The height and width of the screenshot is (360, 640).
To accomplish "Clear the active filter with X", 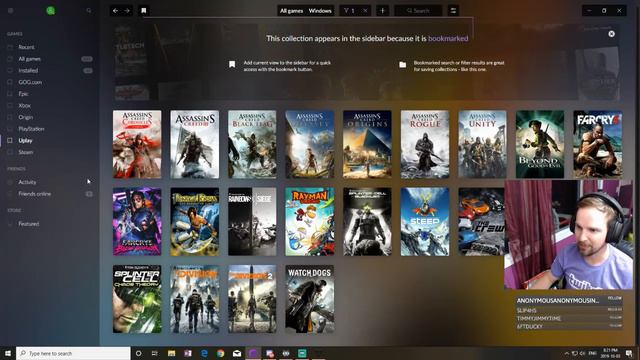I will pos(365,11).
